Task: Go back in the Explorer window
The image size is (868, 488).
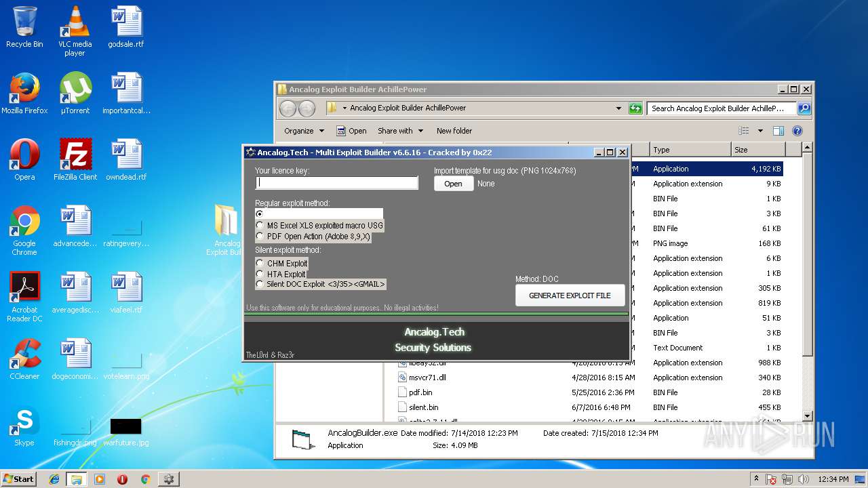Action: [x=288, y=108]
